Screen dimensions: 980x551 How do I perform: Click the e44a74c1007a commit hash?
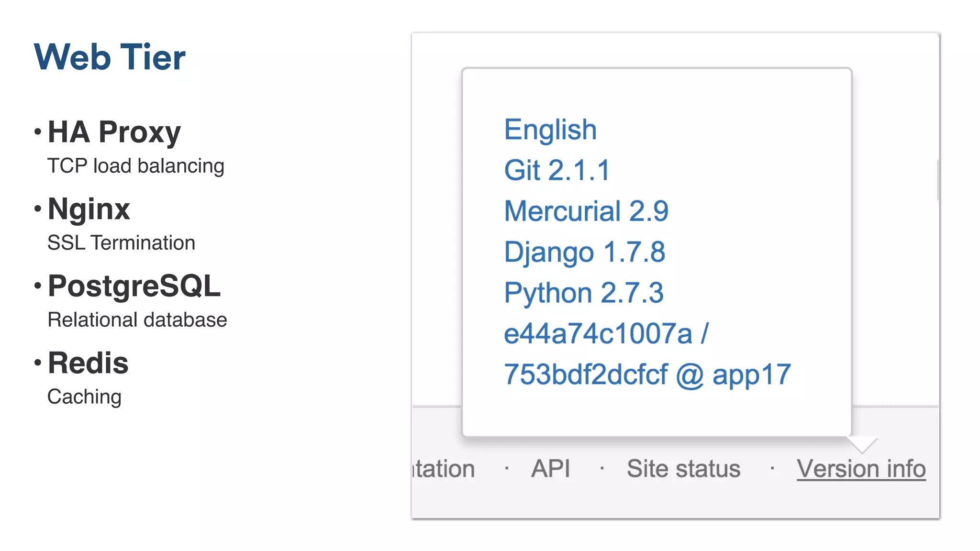click(598, 333)
